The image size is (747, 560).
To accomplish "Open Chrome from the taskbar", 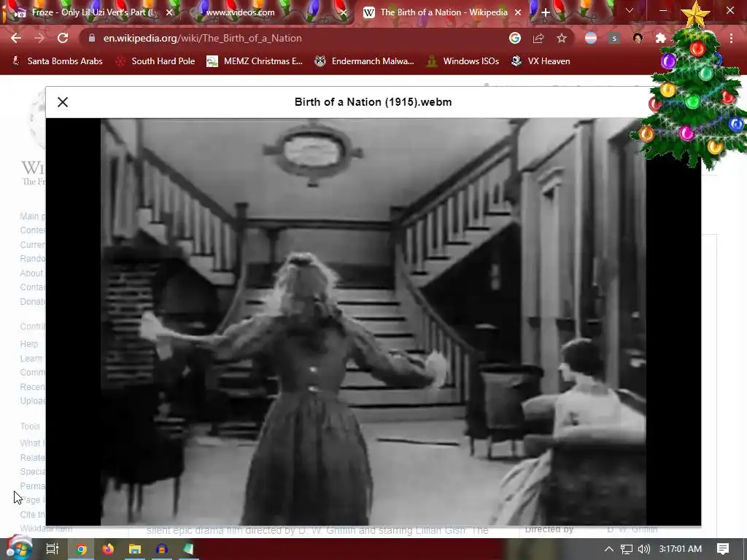I will tap(82, 549).
